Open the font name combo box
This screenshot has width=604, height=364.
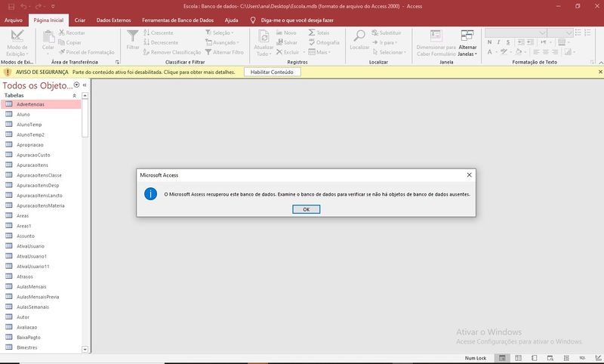pyautogui.click(x=516, y=32)
